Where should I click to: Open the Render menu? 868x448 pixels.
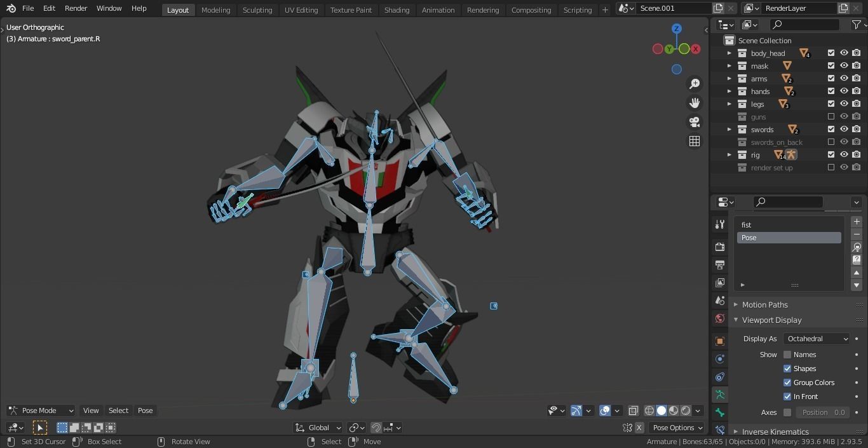[76, 8]
